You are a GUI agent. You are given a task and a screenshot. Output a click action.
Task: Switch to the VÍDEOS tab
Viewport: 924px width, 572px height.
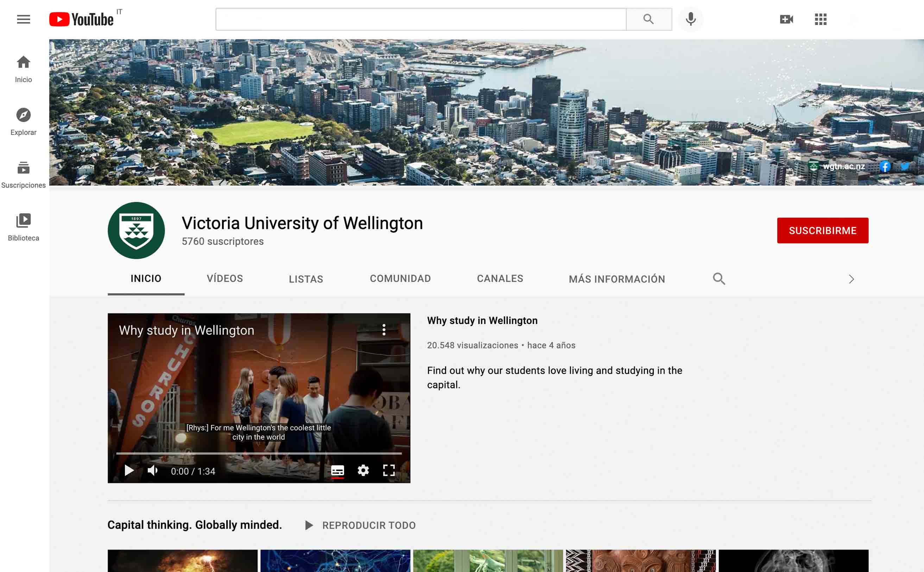tap(225, 279)
